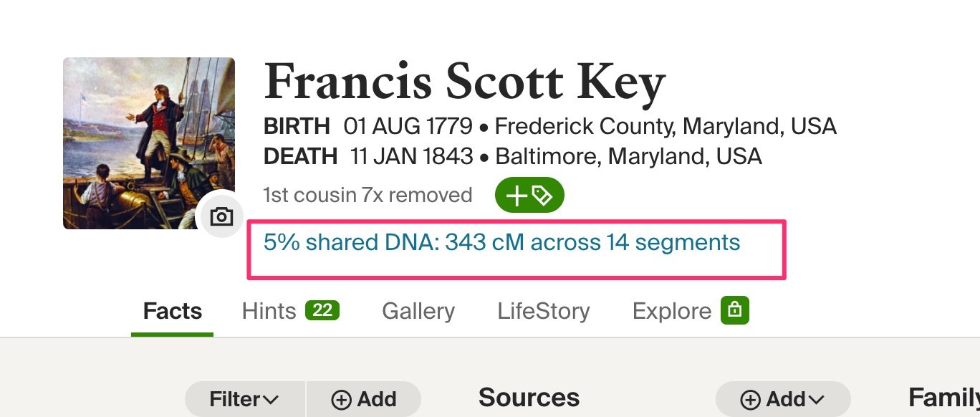Open the Filter options for Sources
The width and height of the screenshot is (980, 417).
pos(245,399)
